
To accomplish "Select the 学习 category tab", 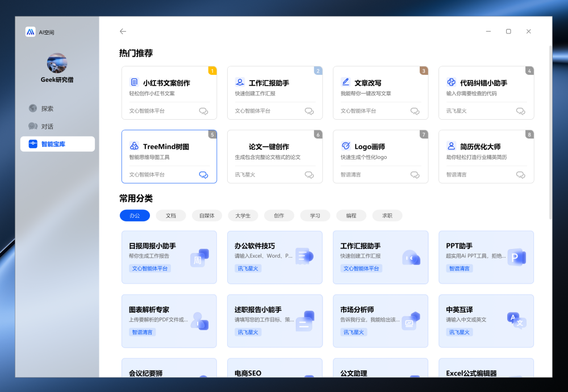I will (x=315, y=216).
